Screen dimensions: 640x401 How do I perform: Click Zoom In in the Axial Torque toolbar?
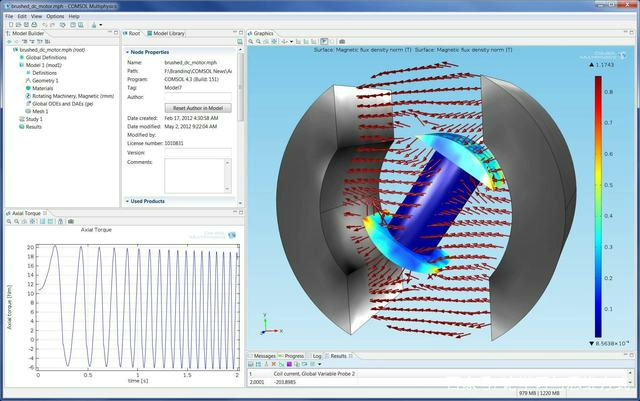click(x=9, y=221)
